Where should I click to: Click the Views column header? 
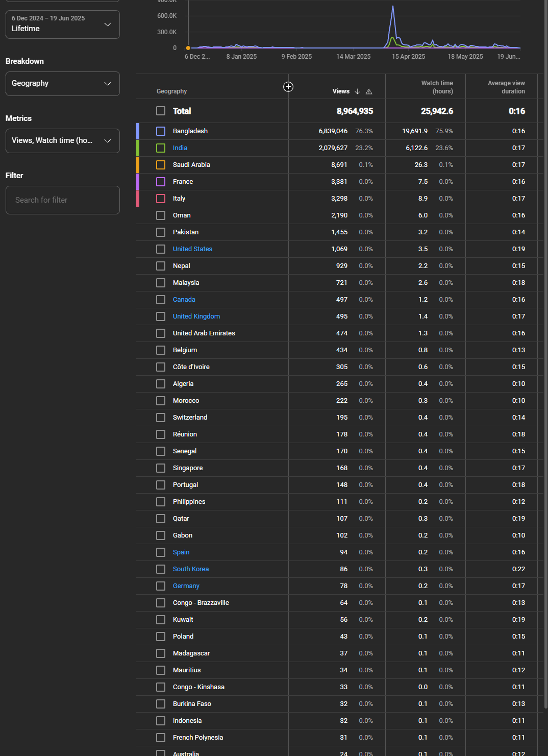coord(340,91)
